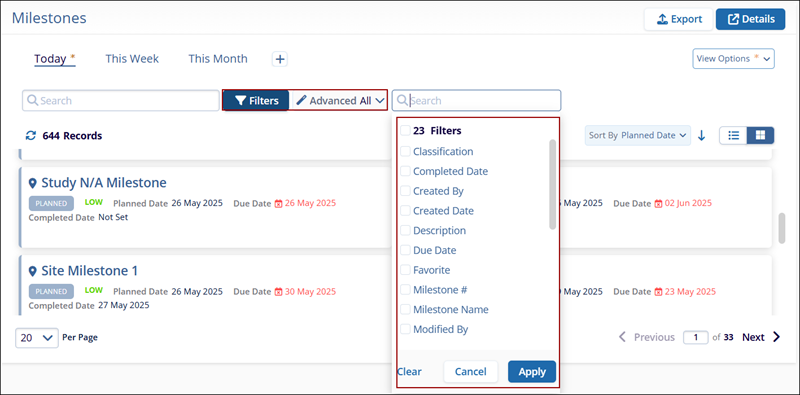Click the filter list scrollbar
Screen dimensions: 800x395
pos(552,184)
